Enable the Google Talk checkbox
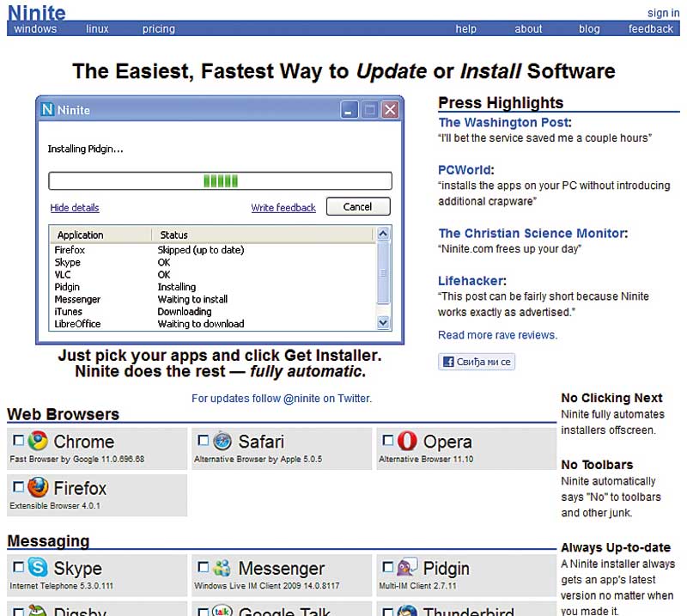 (204, 612)
